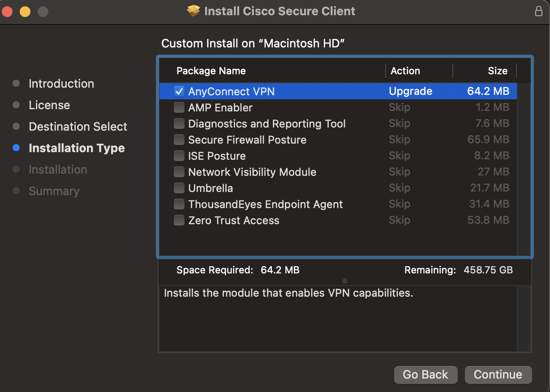Click the Upgrade action for AnyConnect VPN
The height and width of the screenshot is (392, 550).
pos(411,91)
